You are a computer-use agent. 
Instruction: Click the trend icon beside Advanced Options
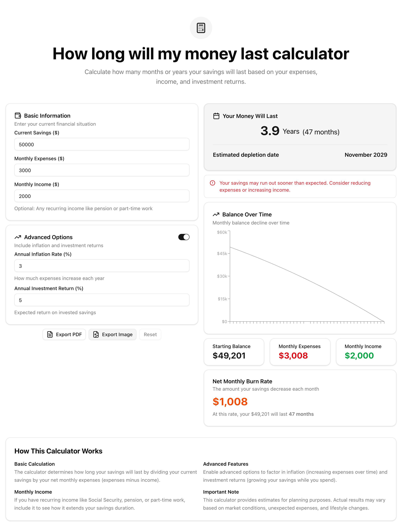[18, 237]
